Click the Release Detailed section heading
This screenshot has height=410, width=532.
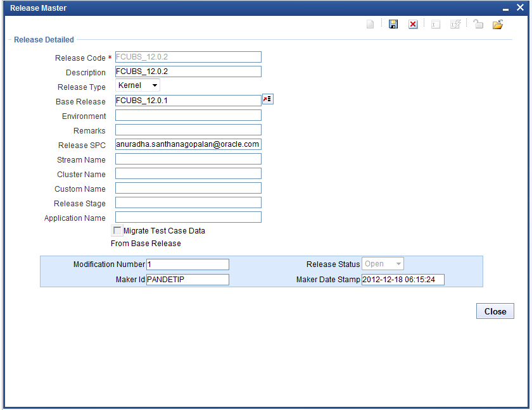pyautogui.click(x=44, y=40)
